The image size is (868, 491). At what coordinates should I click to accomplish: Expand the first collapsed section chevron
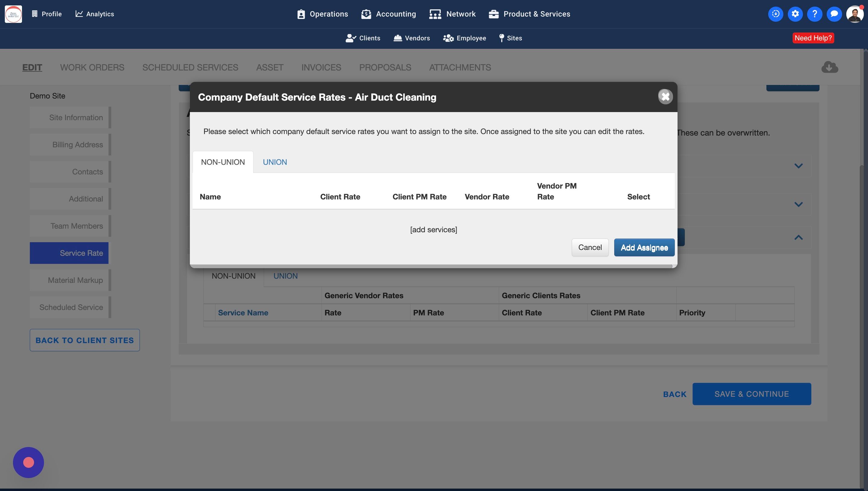coord(798,166)
